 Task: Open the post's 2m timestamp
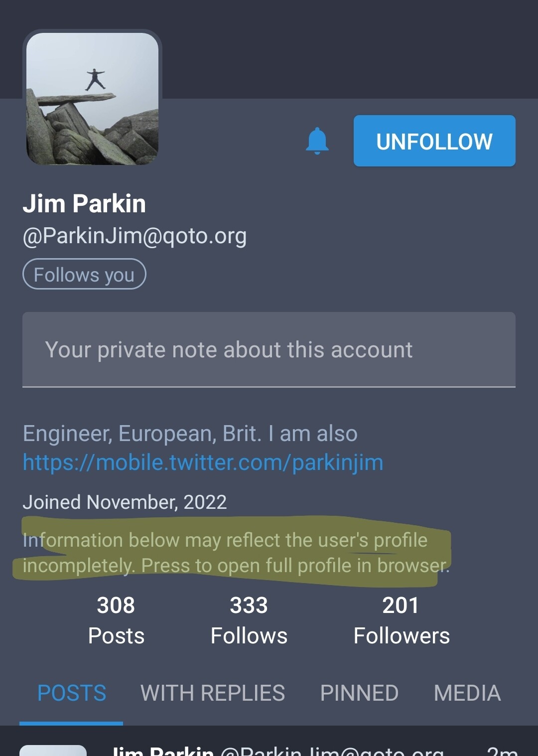pyautogui.click(x=501, y=751)
